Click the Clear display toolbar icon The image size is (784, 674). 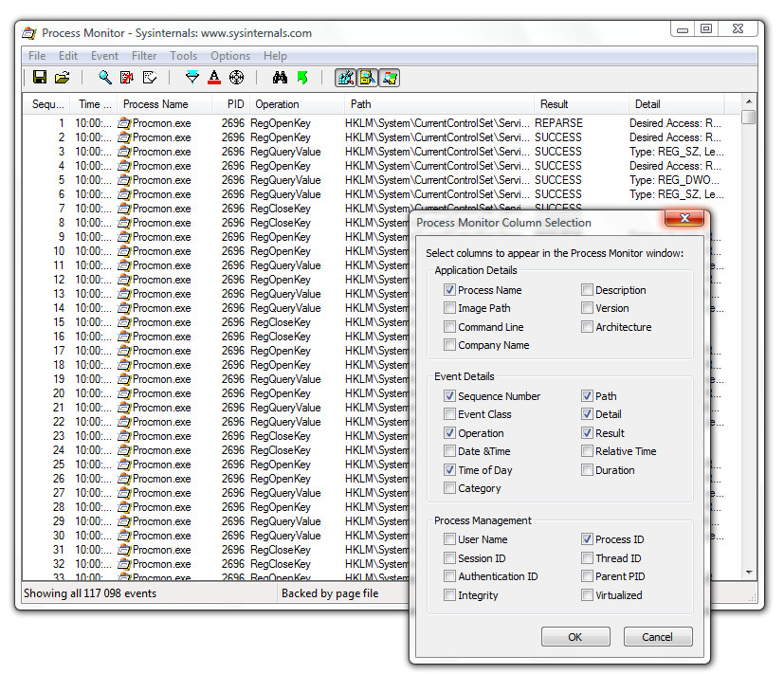(150, 78)
